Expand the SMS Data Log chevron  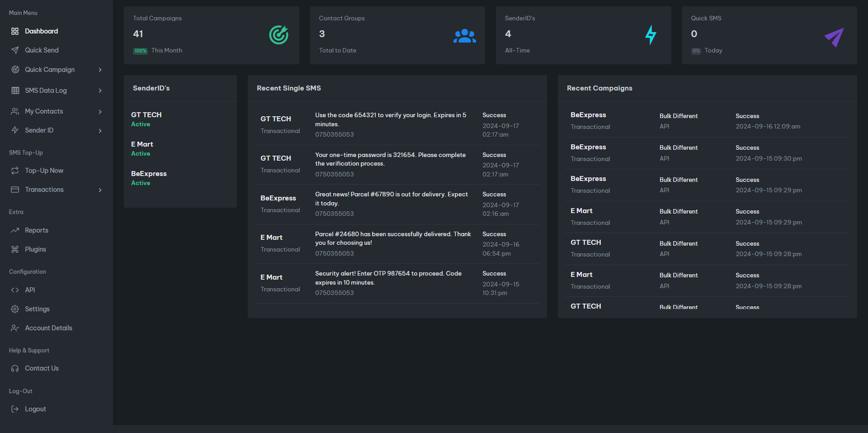100,90
